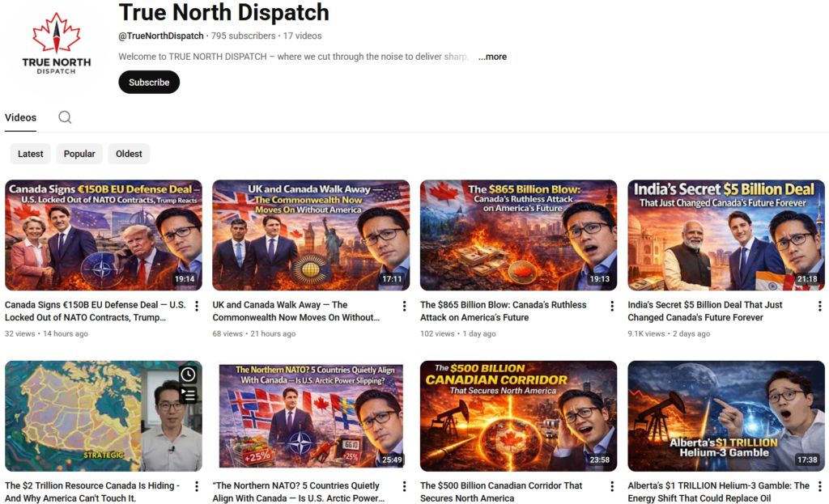
Task: Switch to the Videos tab
Action: [20, 117]
